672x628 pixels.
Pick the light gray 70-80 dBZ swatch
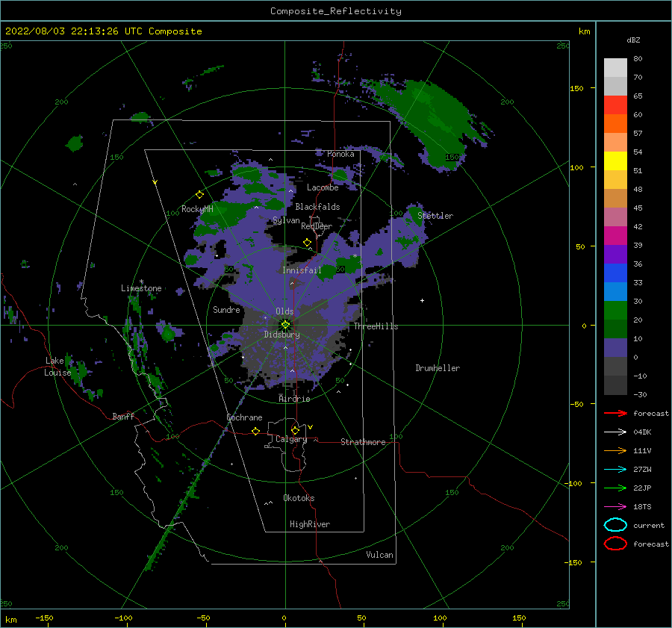615,67
